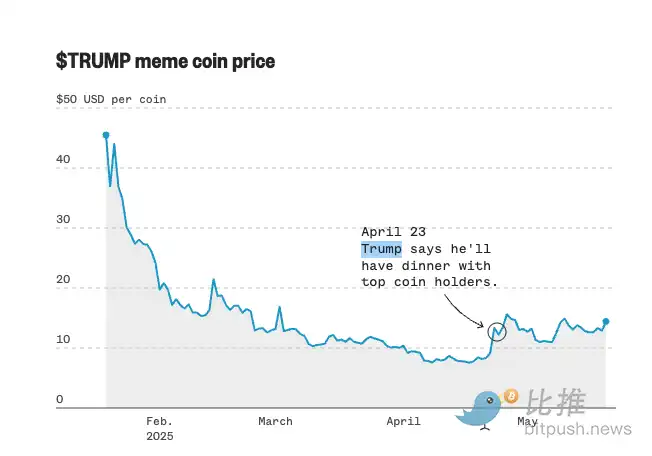Image resolution: width=652 pixels, height=456 pixels.
Task: Click the 30 y-axis label
Action: click(63, 219)
